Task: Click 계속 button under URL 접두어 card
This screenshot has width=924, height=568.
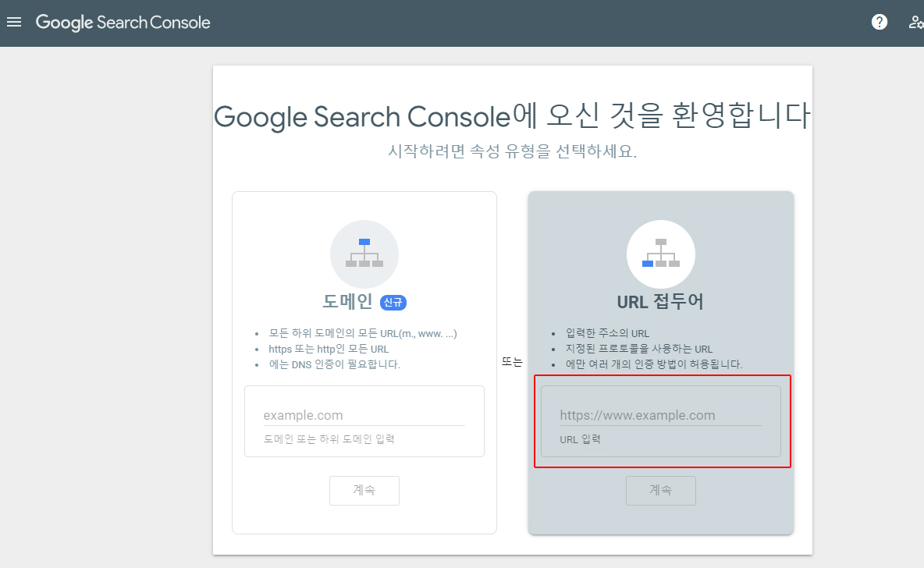Action: click(660, 490)
